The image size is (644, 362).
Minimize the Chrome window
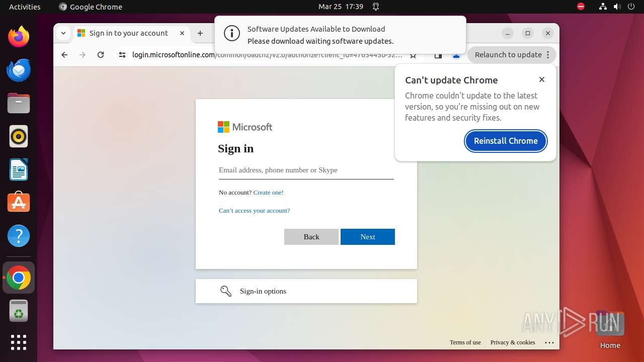click(x=508, y=33)
